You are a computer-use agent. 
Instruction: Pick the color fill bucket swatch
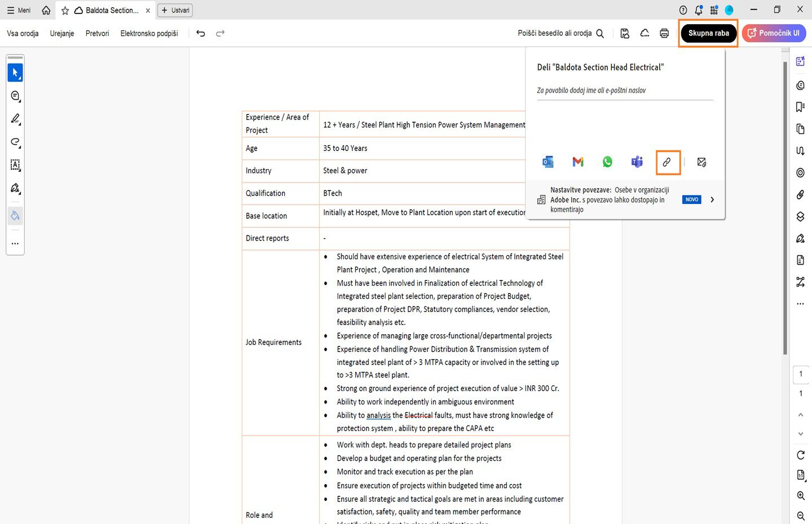point(15,216)
